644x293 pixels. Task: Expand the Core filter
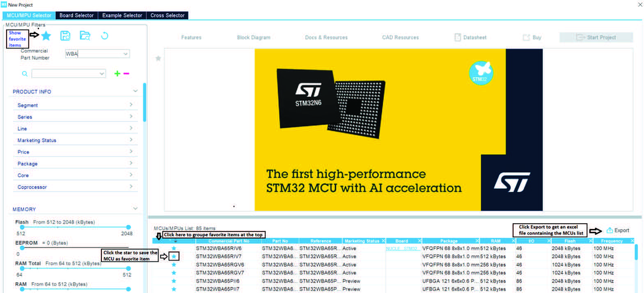point(131,175)
